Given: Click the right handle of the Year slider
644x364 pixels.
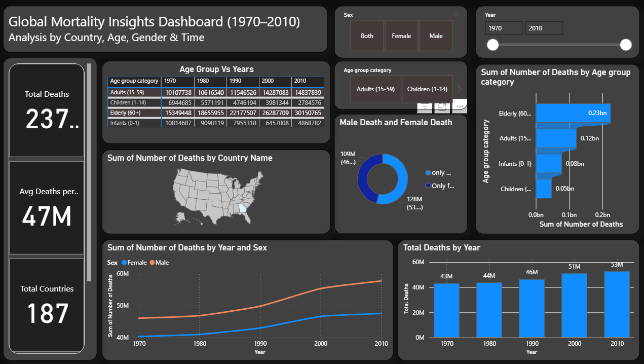Looking at the screenshot, I should 626,45.
